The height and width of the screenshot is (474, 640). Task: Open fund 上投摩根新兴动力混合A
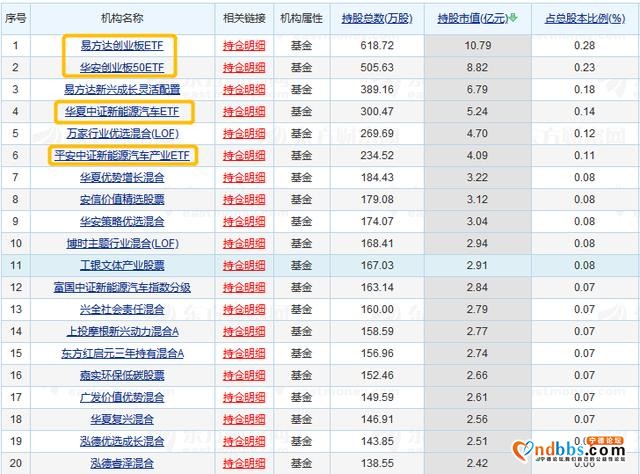pos(122,332)
